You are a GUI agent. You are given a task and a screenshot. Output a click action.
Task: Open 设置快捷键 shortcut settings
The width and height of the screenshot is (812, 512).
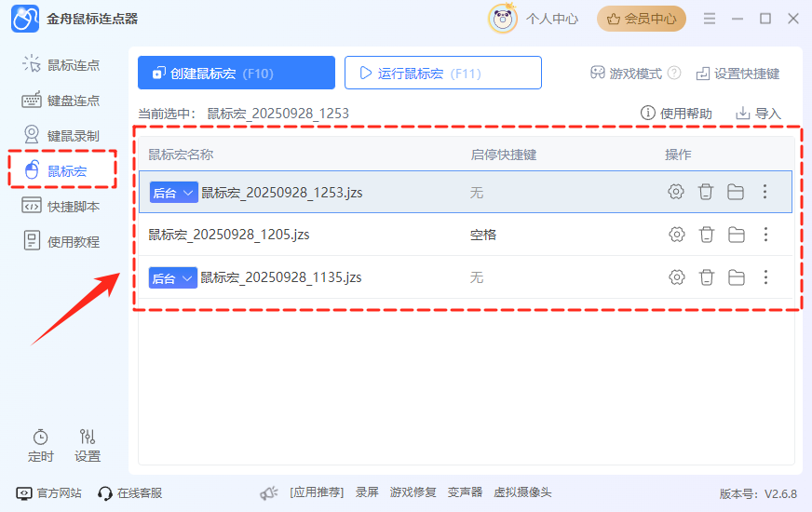tap(738, 74)
